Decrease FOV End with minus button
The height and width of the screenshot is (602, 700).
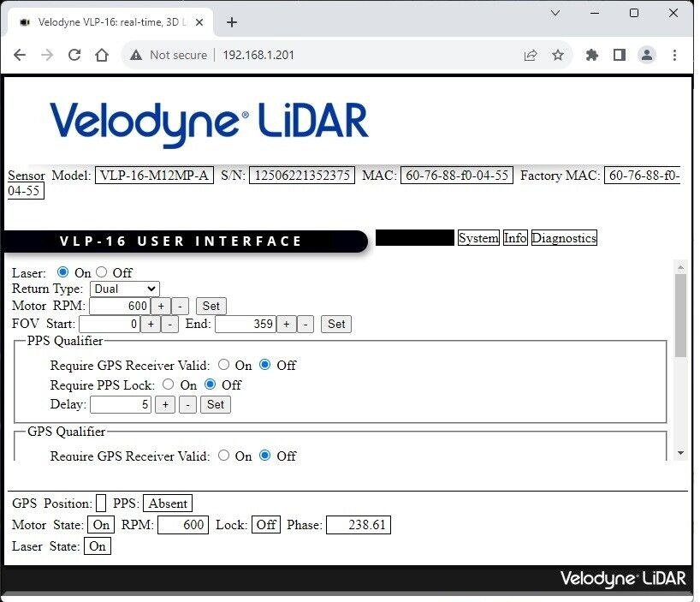(306, 324)
